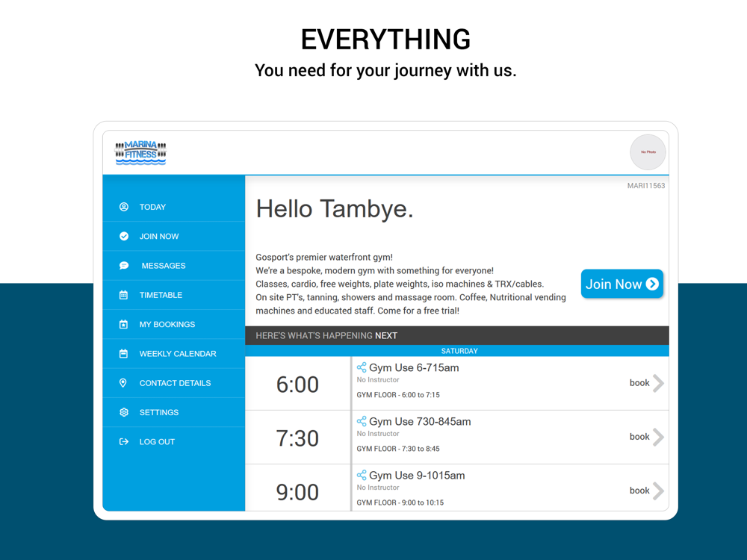Open the No Photo profile avatar
The image size is (747, 560).
coord(648,152)
